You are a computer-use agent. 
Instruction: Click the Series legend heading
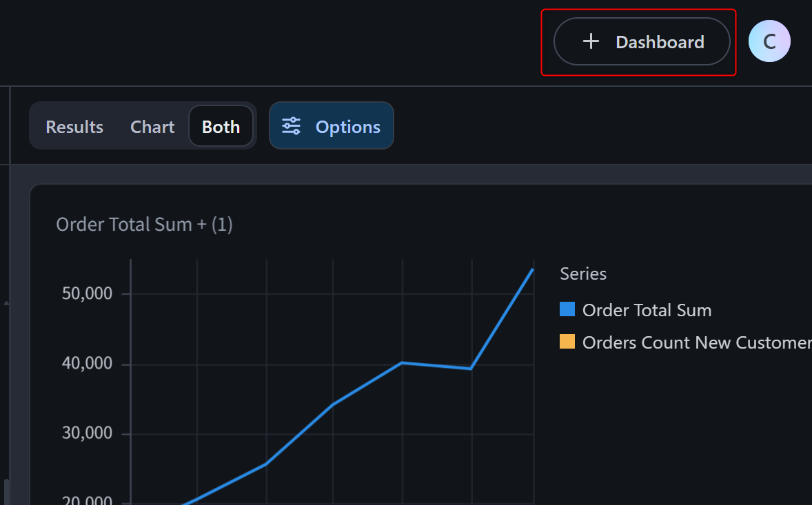point(583,274)
